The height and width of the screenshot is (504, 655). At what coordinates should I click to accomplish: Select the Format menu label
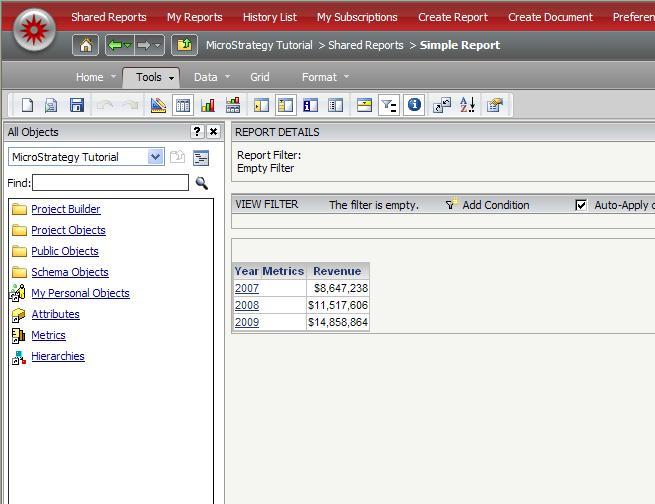point(319,77)
